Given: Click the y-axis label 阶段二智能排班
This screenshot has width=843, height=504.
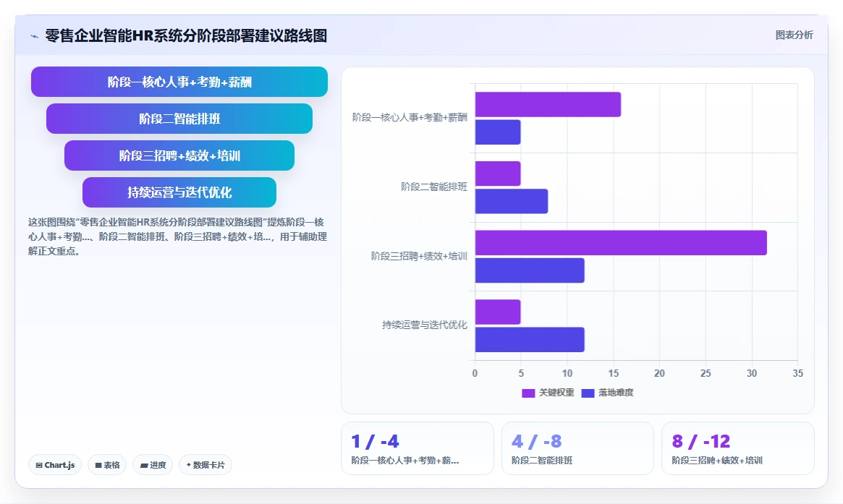Looking at the screenshot, I should coord(434,187).
